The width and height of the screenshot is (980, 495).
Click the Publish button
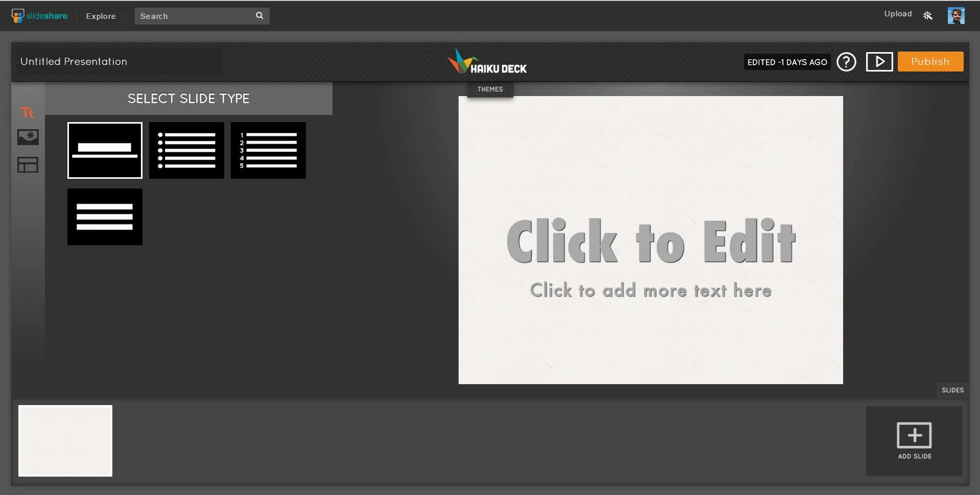930,61
